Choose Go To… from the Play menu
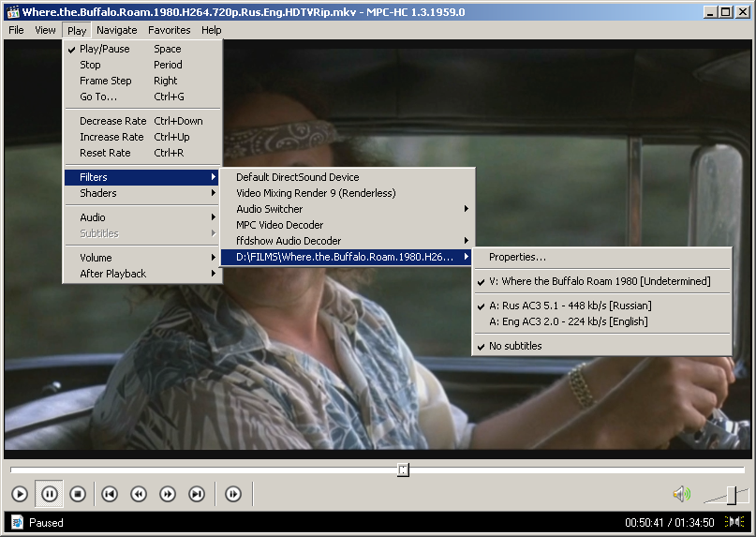 click(98, 97)
